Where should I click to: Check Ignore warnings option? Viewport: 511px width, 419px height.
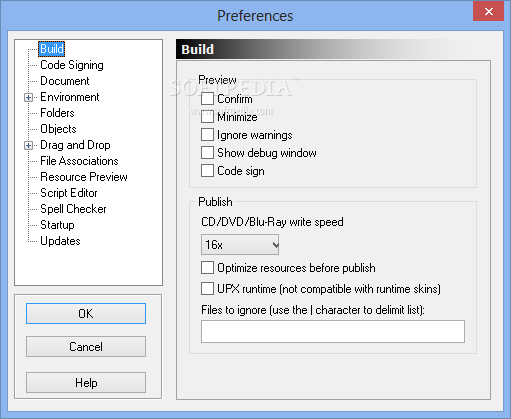(x=207, y=135)
